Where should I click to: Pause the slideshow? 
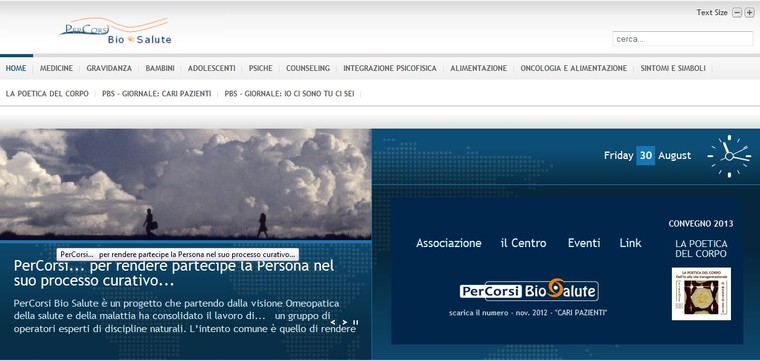point(355,322)
